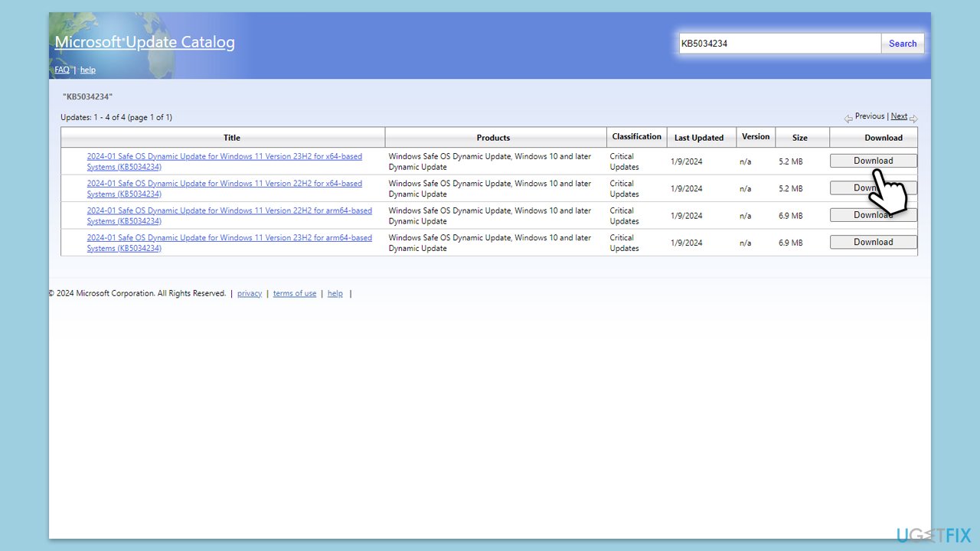Viewport: 980px width, 551px height.
Task: Click the Search button
Action: pyautogui.click(x=903, y=44)
